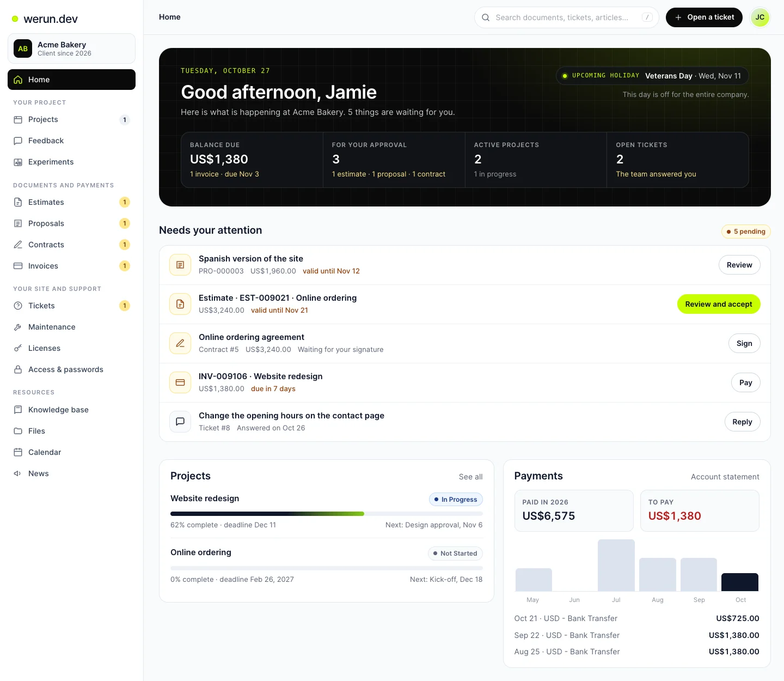Reply to the opening hours ticket

742,422
